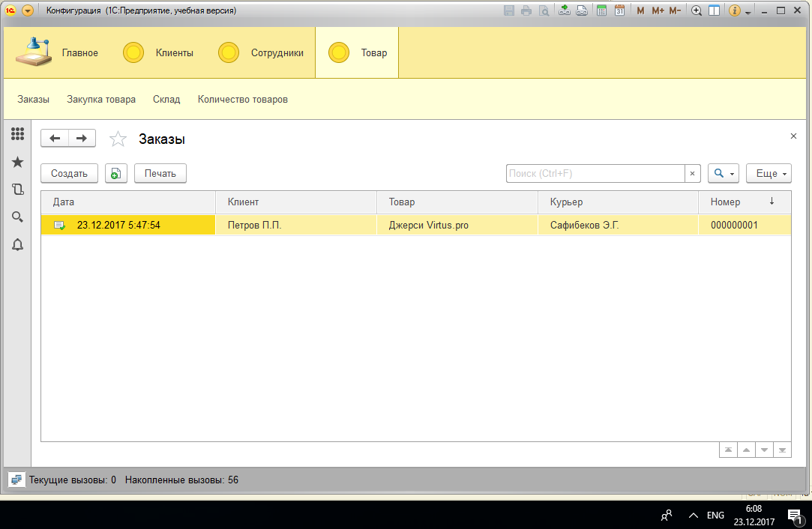812x529 pixels.
Task: Click the M+ memory add button
Action: [658, 10]
